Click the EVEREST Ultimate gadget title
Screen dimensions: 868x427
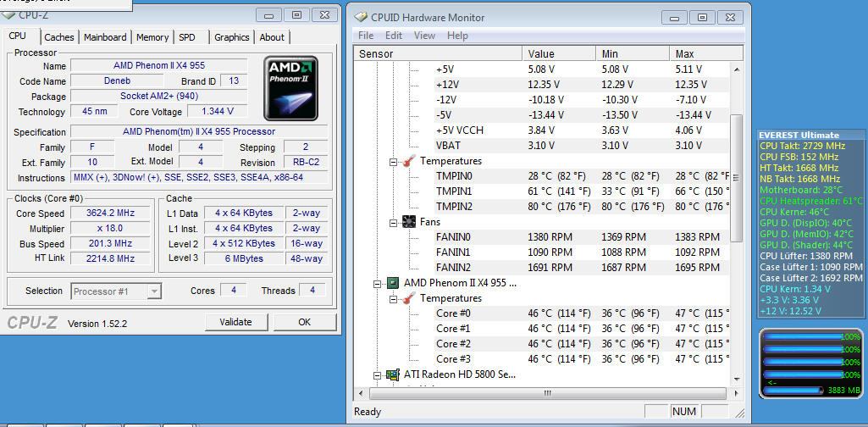coord(799,135)
